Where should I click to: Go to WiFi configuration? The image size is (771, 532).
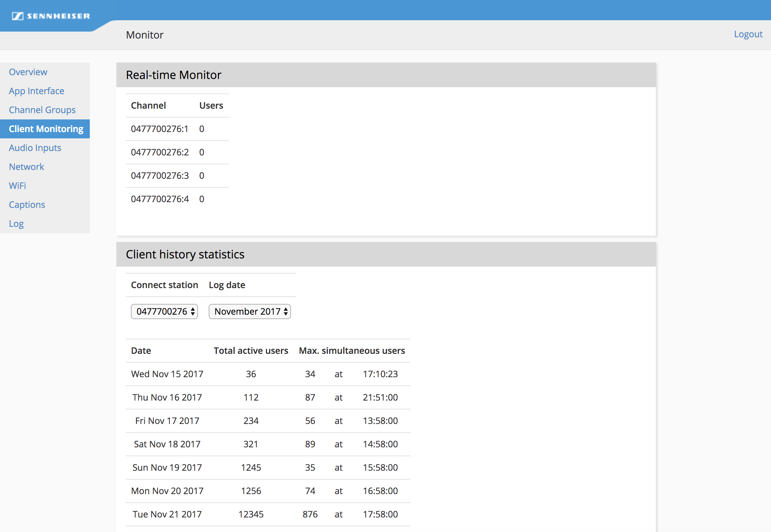pos(17,186)
